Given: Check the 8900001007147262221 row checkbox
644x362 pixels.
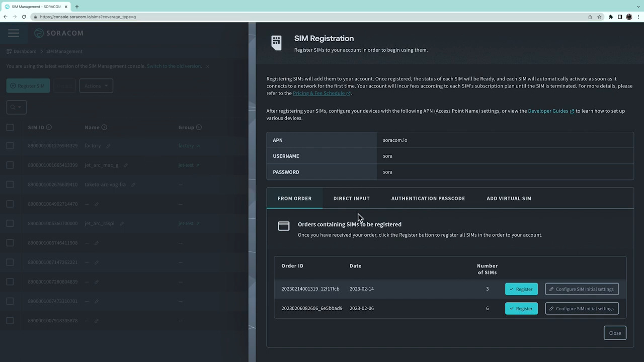Looking at the screenshot, I should pyautogui.click(x=10, y=262).
